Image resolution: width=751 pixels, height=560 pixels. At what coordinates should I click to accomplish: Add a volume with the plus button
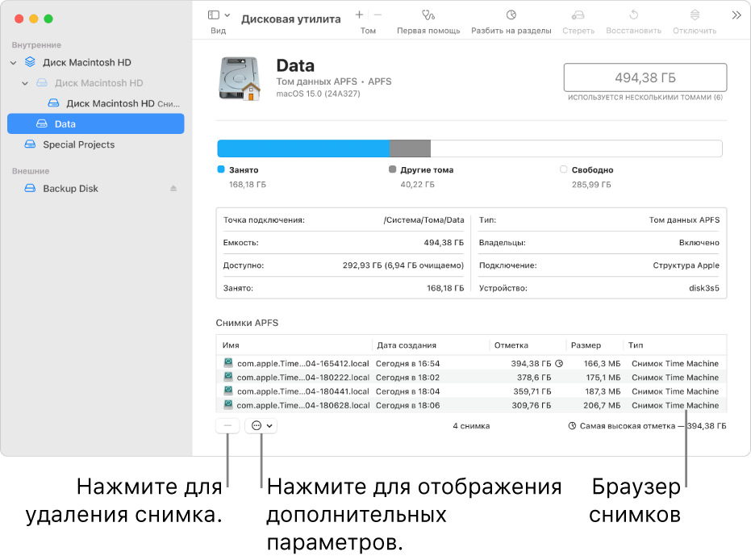[359, 15]
